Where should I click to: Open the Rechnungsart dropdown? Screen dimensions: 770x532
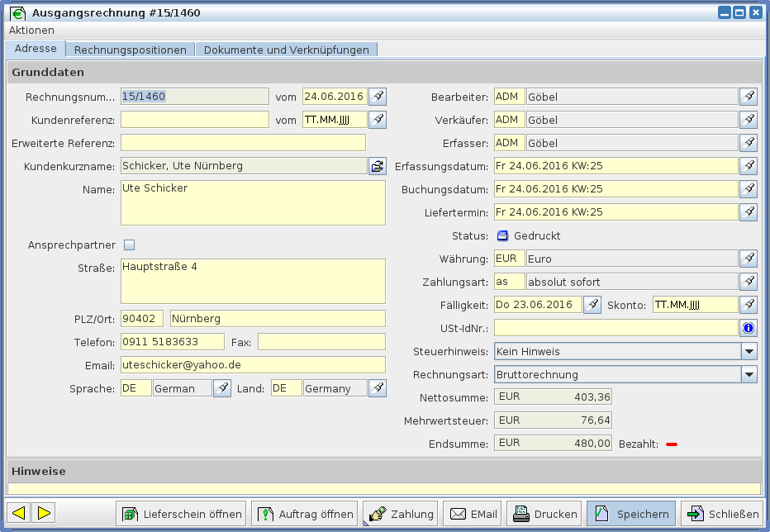pyautogui.click(x=749, y=374)
